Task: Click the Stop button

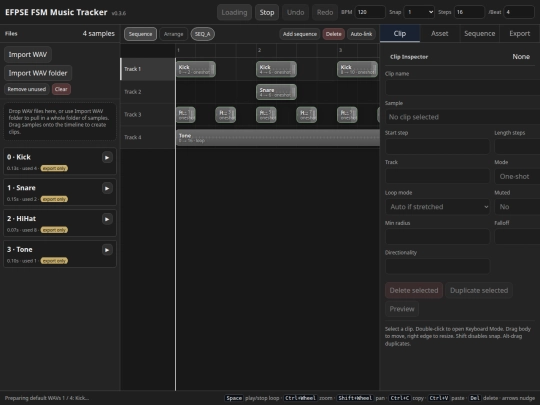Action: coord(267,12)
